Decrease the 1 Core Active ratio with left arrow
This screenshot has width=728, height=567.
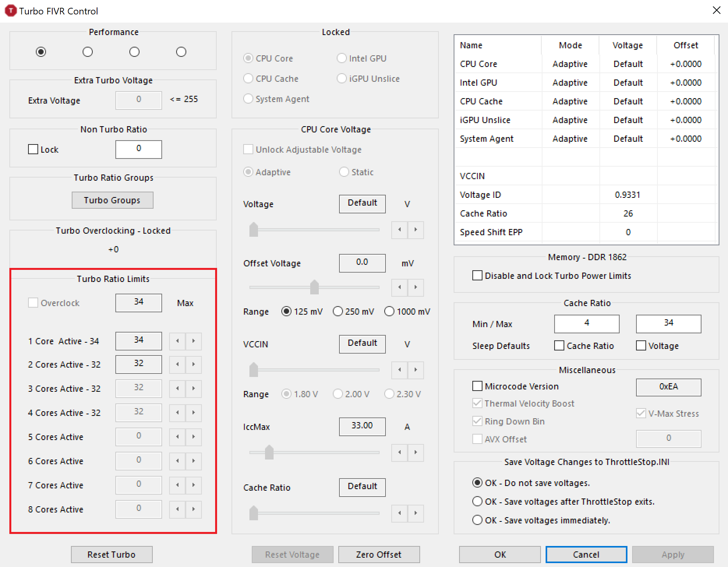coord(177,341)
